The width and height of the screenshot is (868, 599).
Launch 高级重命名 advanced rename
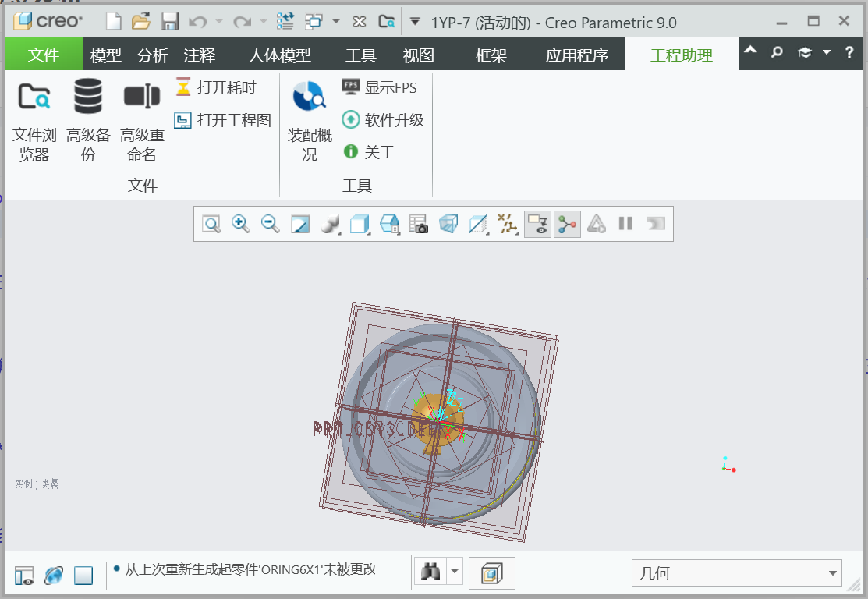click(142, 121)
